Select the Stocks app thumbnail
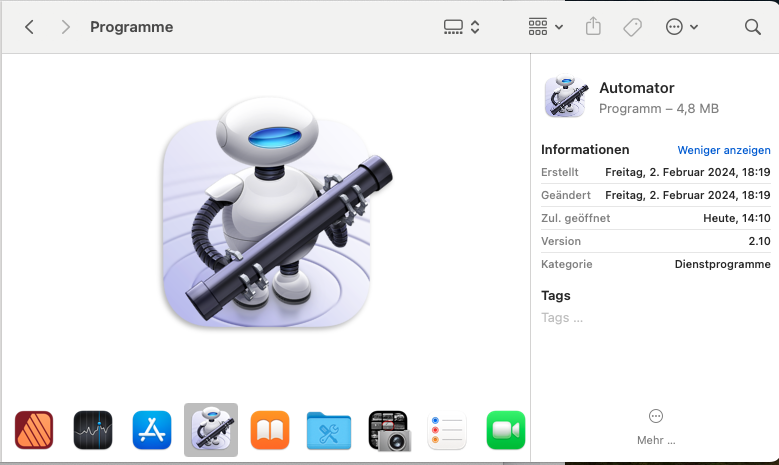 (93, 430)
